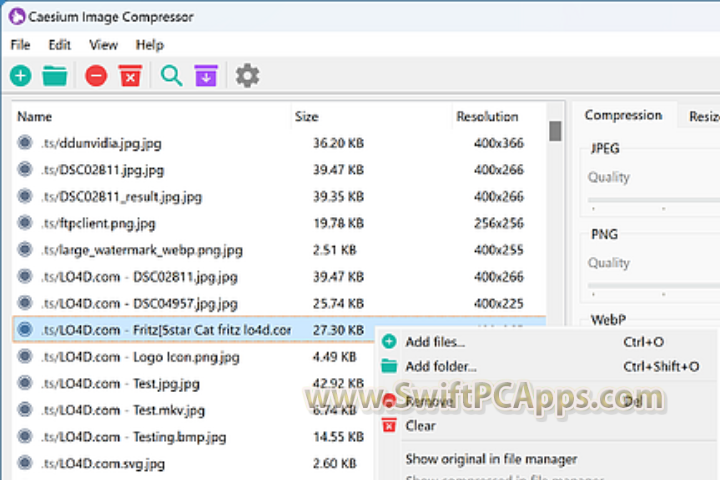Click the Caesium app logo in title bar
Viewport: 720px width, 480px height.
pyautogui.click(x=17, y=17)
